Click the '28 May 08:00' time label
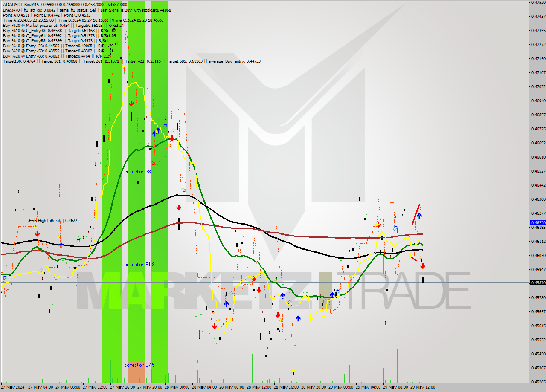 (x=232, y=387)
